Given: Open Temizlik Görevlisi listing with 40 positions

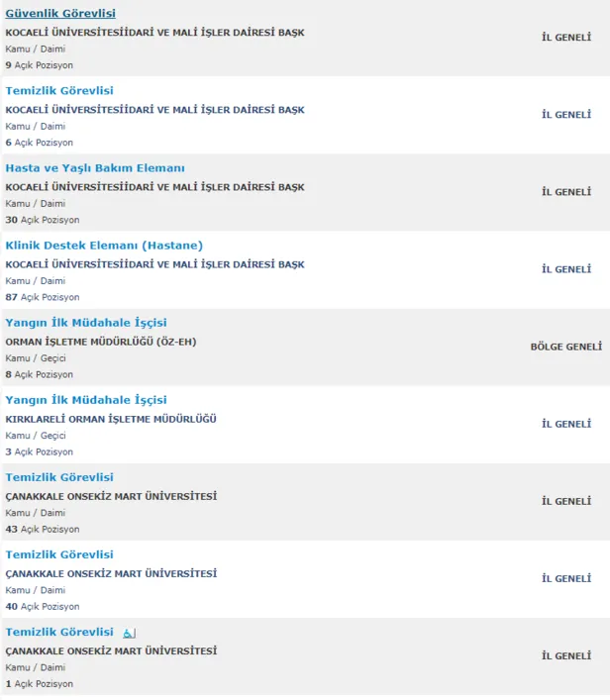Looking at the screenshot, I should (59, 554).
